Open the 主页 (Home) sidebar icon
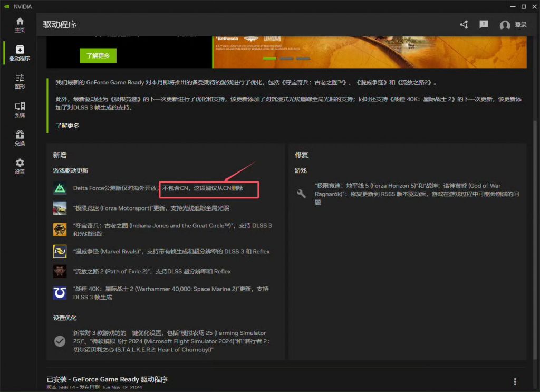 point(20,25)
